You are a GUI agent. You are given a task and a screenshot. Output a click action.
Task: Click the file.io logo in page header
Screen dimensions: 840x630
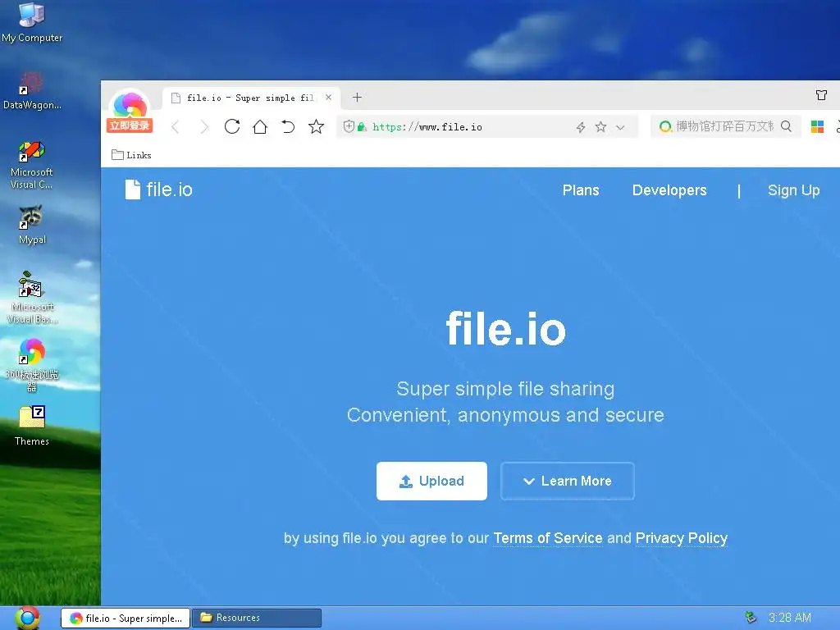point(158,189)
